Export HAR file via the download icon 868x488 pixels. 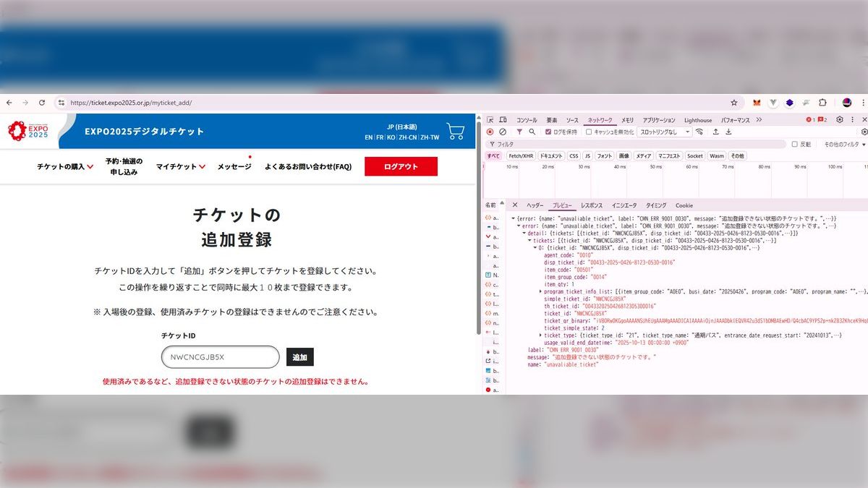coord(729,132)
